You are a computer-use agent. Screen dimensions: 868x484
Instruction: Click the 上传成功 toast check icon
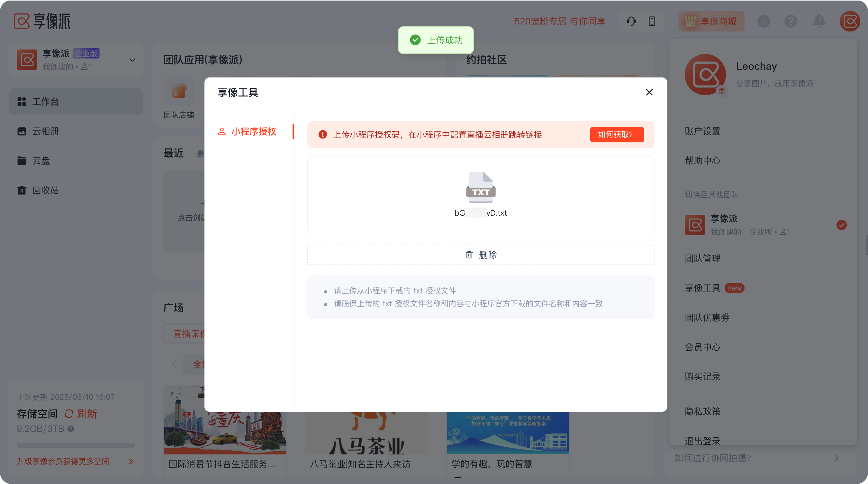pos(415,40)
